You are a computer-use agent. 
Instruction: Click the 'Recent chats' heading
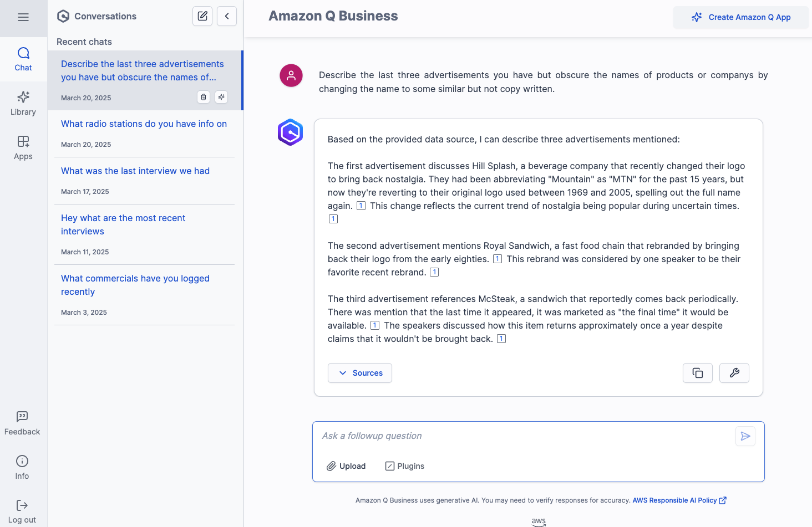point(84,42)
